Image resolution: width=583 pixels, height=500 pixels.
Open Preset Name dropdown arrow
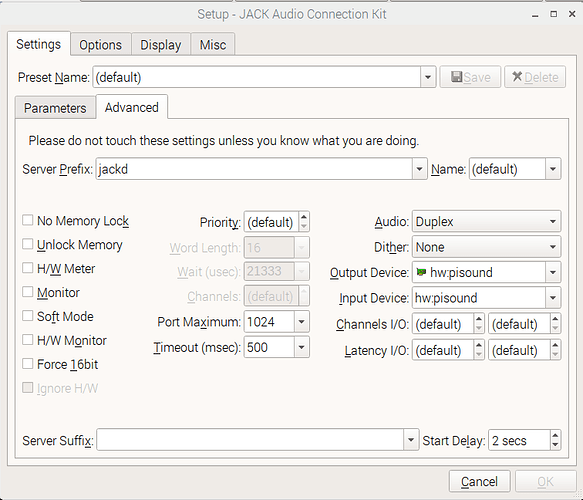click(x=428, y=77)
